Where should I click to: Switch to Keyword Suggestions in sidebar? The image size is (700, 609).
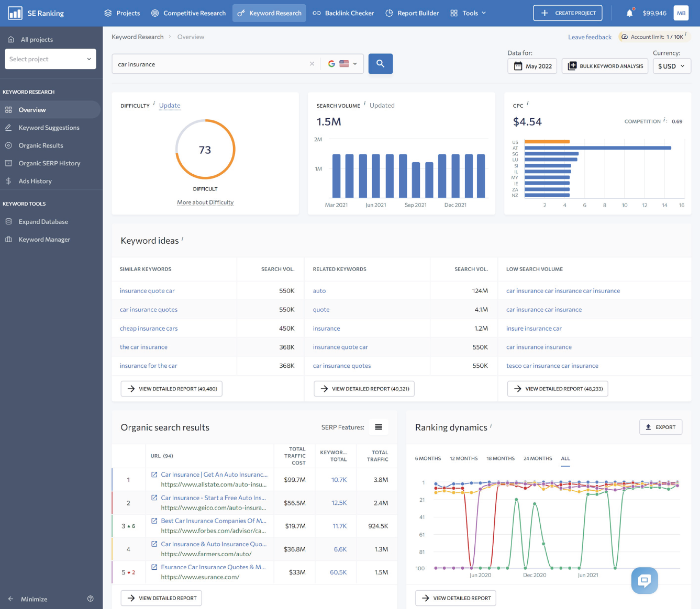(x=48, y=127)
